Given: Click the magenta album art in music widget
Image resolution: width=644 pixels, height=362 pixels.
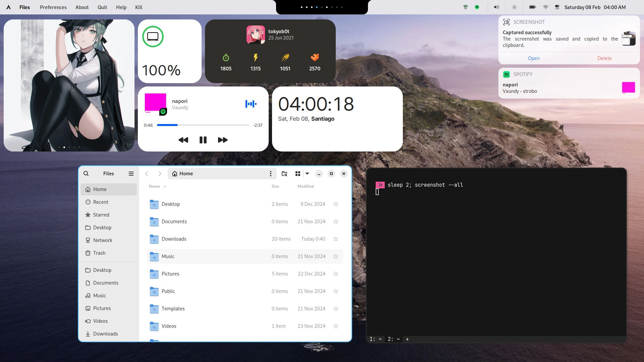Looking at the screenshot, I should click(155, 104).
